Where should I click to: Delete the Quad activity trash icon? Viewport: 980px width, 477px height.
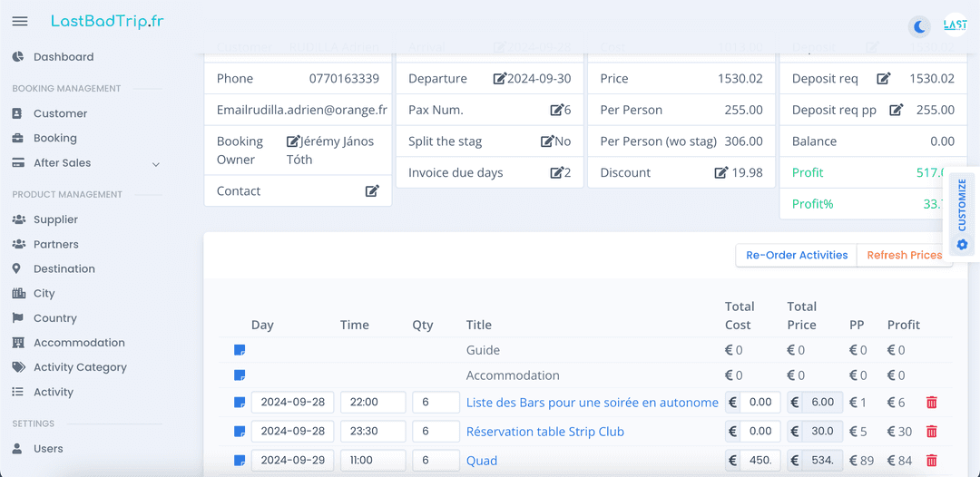pos(931,461)
